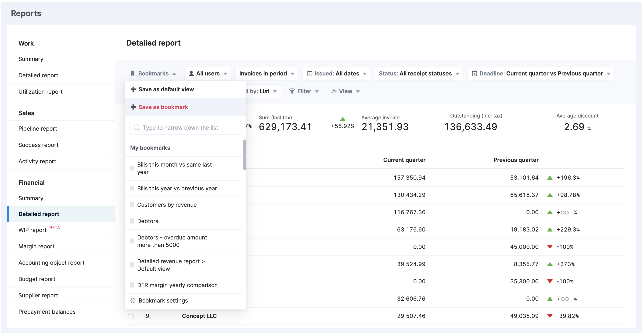
Task: Click the funnel Filter icon
Action: pyautogui.click(x=292, y=91)
